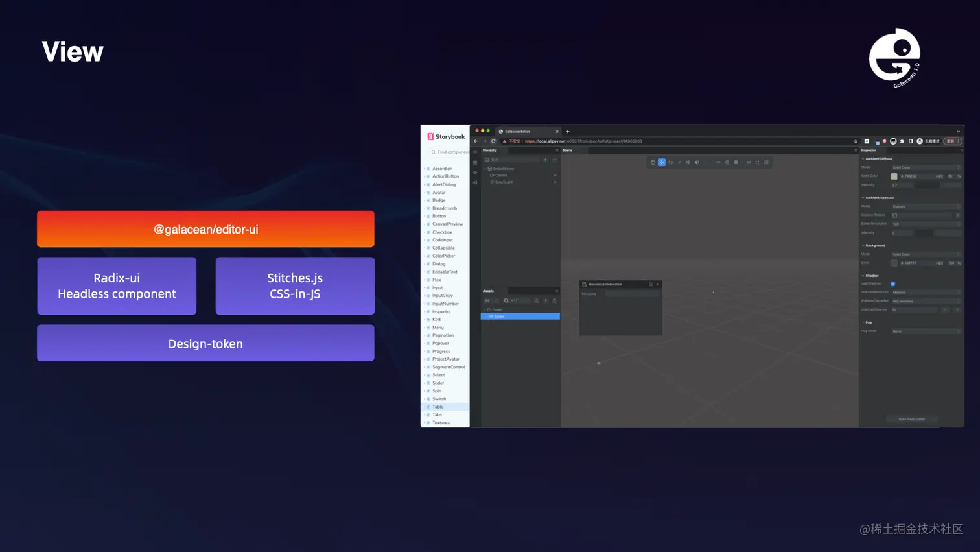Close the Galacean Editor browser tab
Viewport: 980px width, 552px height.
click(557, 132)
